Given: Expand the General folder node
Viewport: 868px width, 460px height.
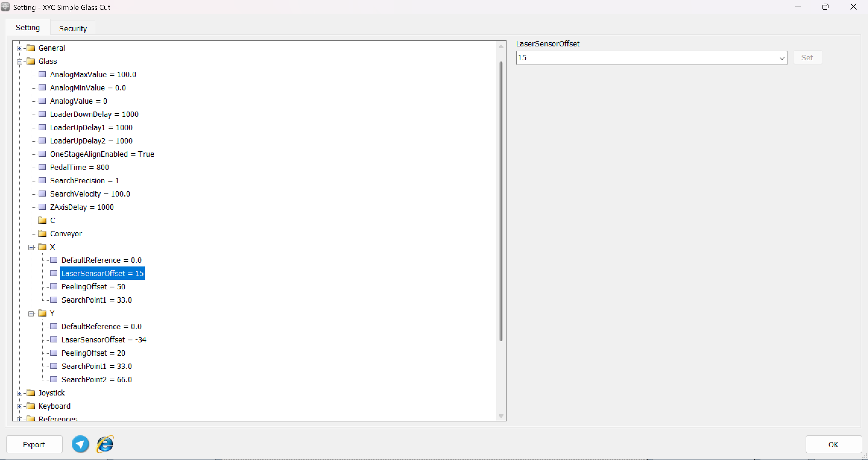Looking at the screenshot, I should pos(20,48).
